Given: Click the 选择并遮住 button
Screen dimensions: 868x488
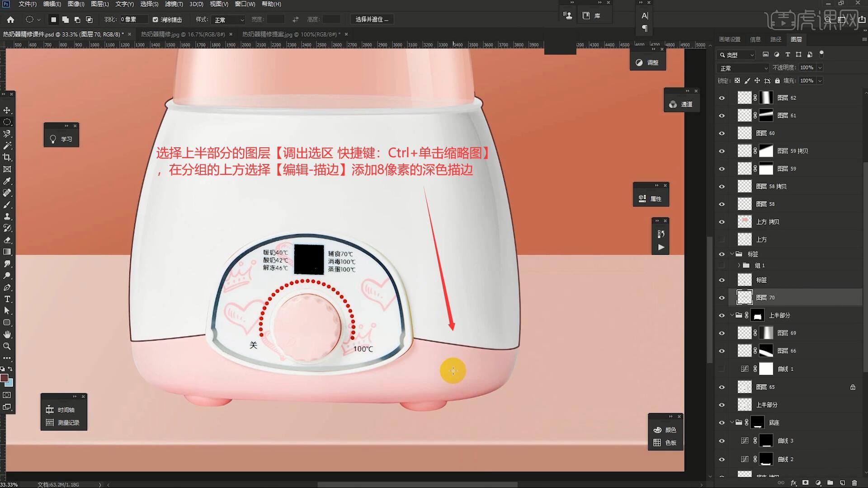Looking at the screenshot, I should click(372, 19).
